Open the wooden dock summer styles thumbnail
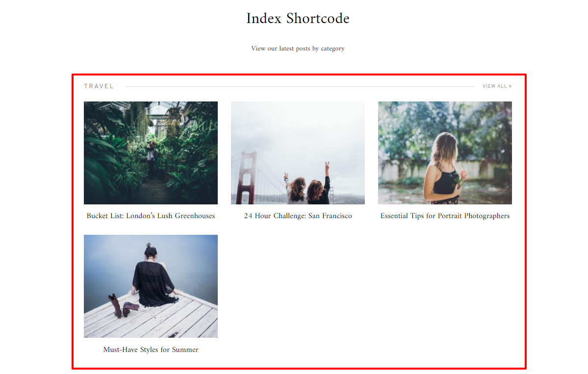Viewport: 588px width, 374px height. click(x=151, y=286)
